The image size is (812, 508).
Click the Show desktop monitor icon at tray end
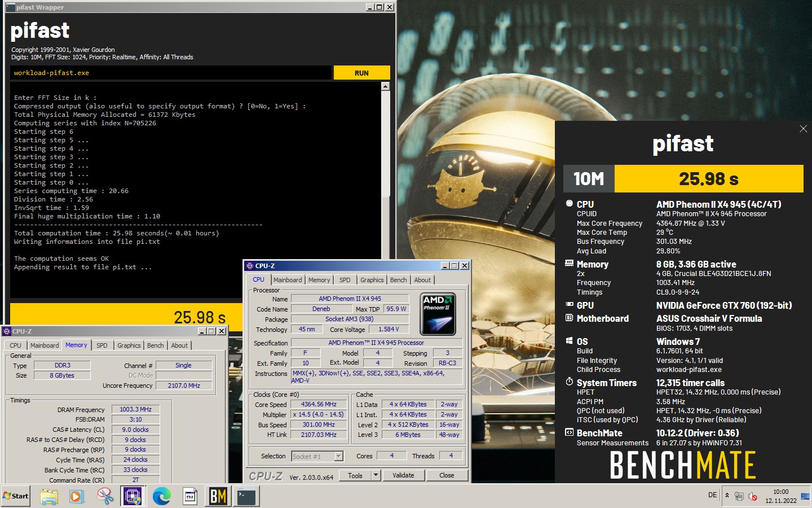(x=805, y=496)
